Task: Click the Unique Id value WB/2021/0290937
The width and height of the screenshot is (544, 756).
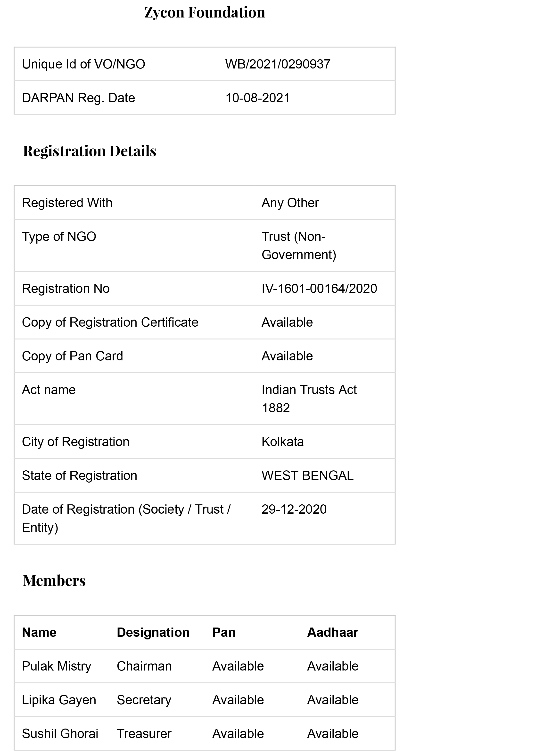Action: [x=278, y=64]
